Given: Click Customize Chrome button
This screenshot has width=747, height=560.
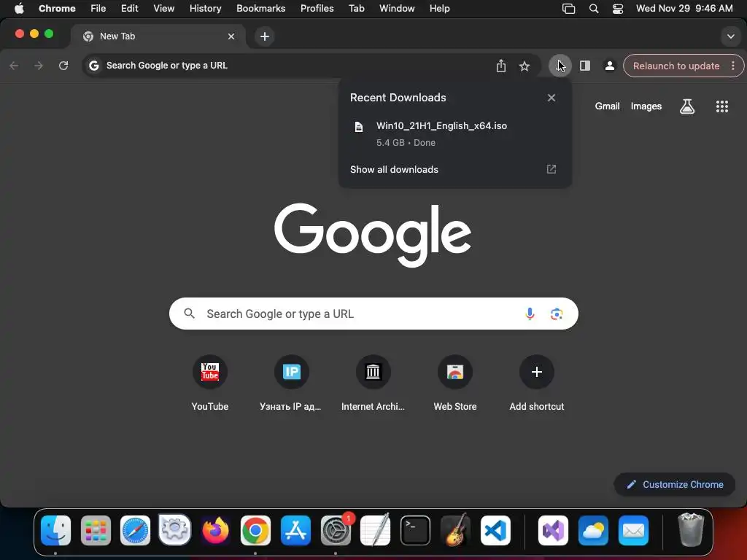Looking at the screenshot, I should coord(675,484).
